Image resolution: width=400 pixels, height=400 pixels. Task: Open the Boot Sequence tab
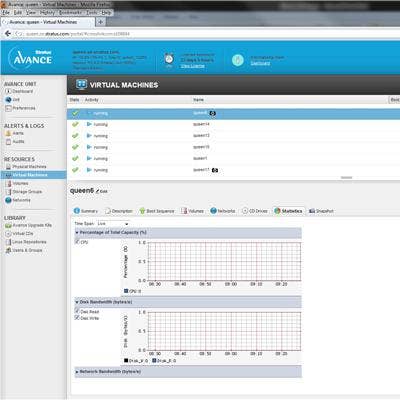coord(157,211)
